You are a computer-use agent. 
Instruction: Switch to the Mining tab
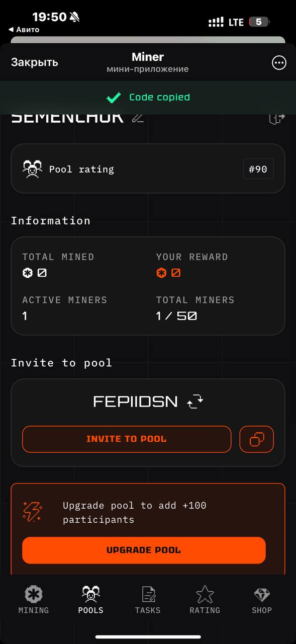[34, 600]
